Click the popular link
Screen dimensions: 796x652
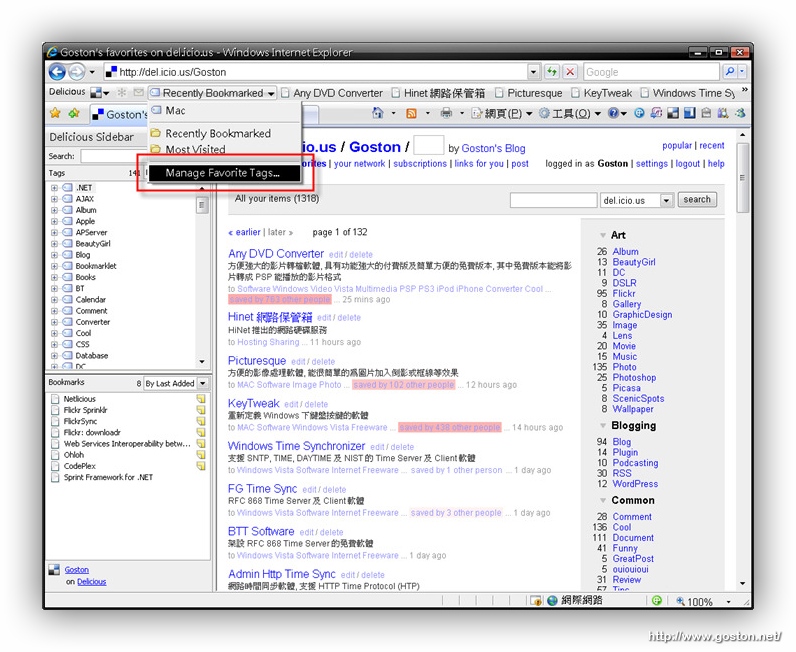pyautogui.click(x=677, y=146)
